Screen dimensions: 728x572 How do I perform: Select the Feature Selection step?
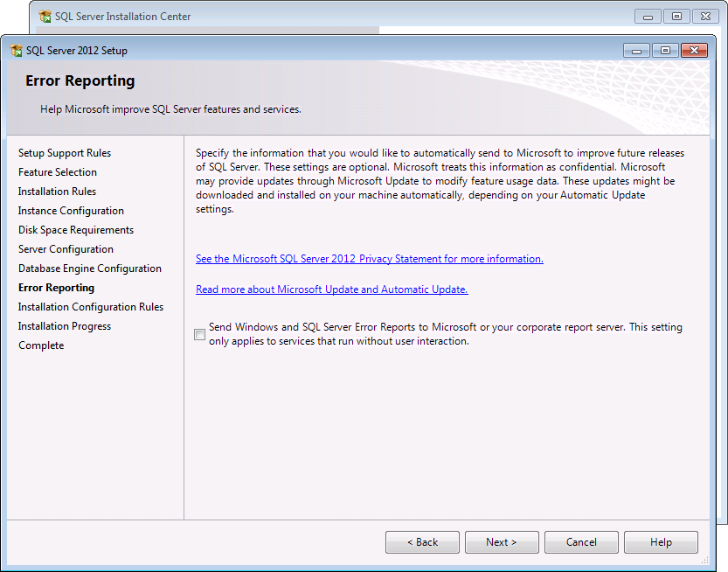click(58, 172)
